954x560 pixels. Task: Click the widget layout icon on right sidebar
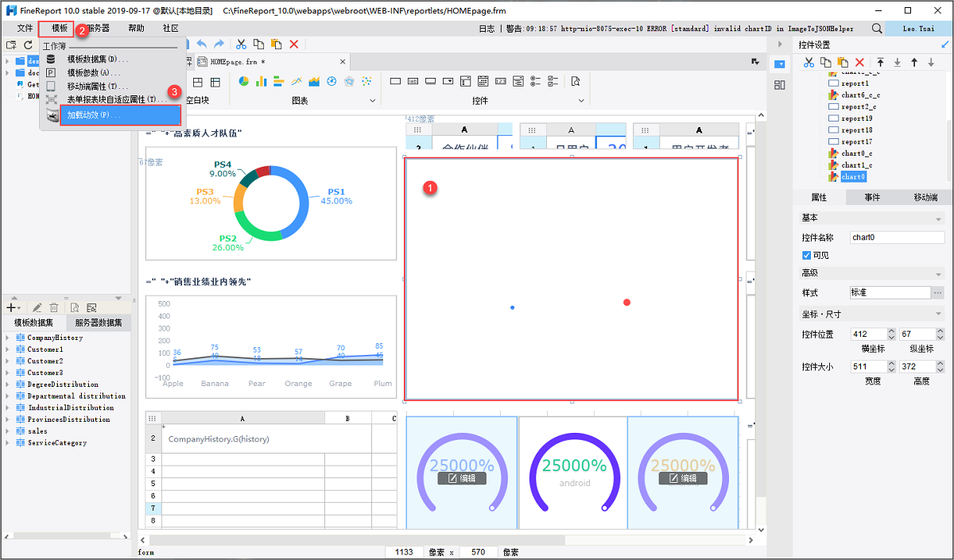[779, 85]
